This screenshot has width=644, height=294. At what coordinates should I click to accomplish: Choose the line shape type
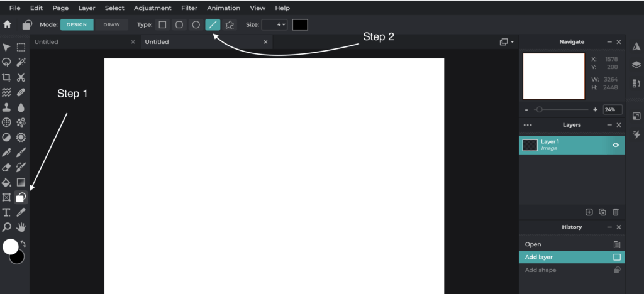click(x=213, y=24)
